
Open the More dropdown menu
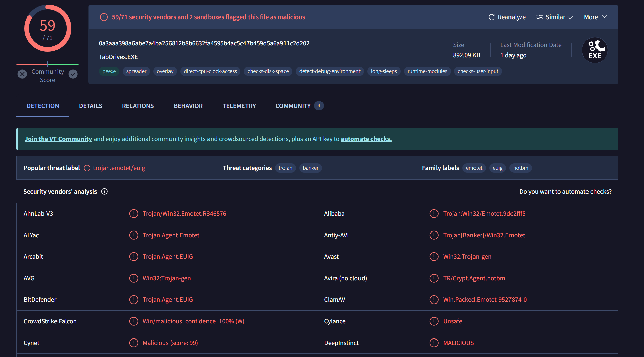[595, 17]
